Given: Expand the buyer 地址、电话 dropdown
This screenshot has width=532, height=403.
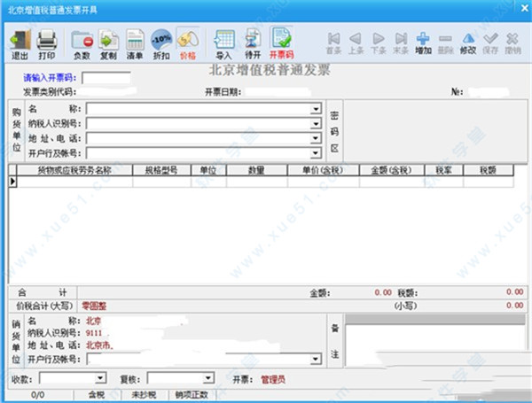Looking at the screenshot, I should click(x=316, y=138).
